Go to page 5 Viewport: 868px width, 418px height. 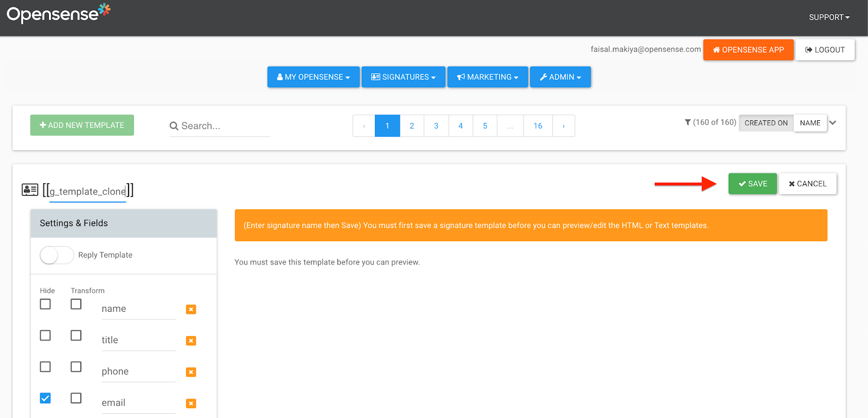(485, 126)
